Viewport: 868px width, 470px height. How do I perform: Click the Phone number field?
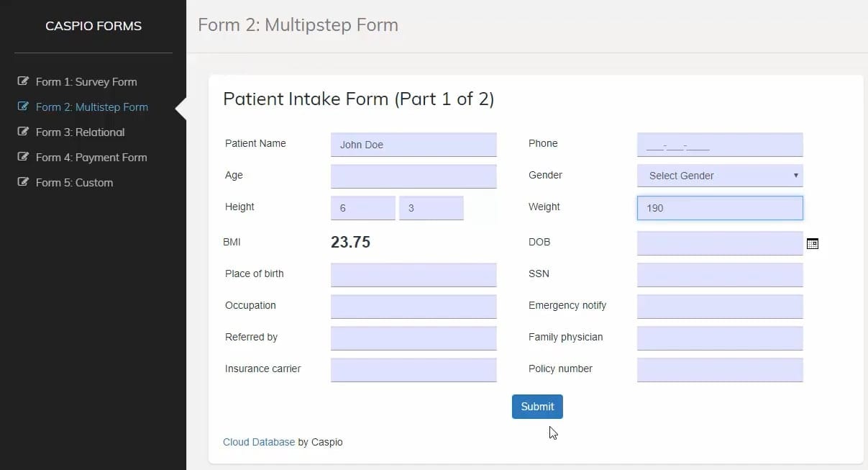click(719, 145)
